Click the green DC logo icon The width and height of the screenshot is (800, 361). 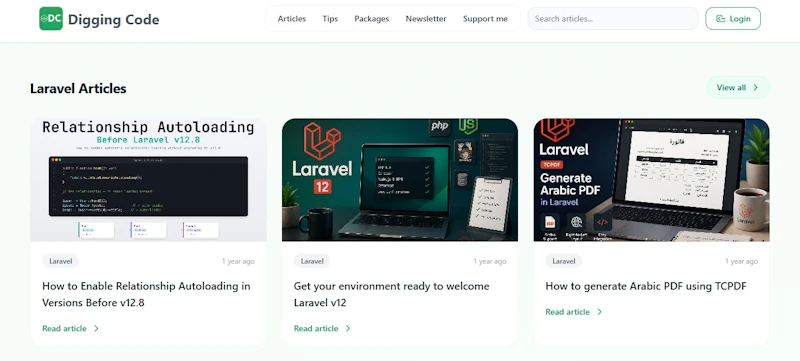click(51, 19)
